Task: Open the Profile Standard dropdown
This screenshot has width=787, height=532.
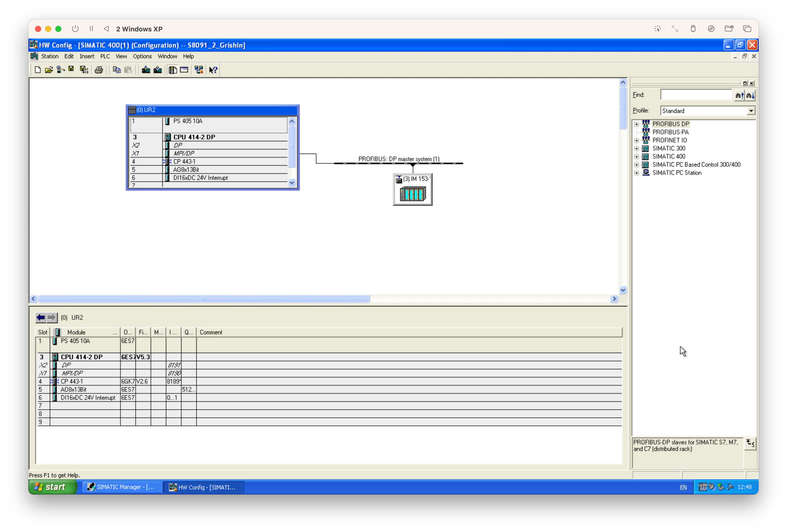Action: coord(751,111)
